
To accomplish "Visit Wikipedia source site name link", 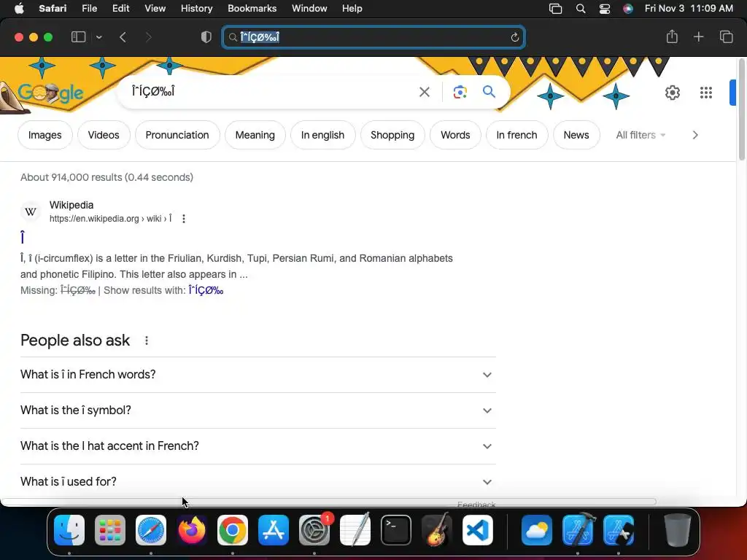I will pyautogui.click(x=71, y=205).
